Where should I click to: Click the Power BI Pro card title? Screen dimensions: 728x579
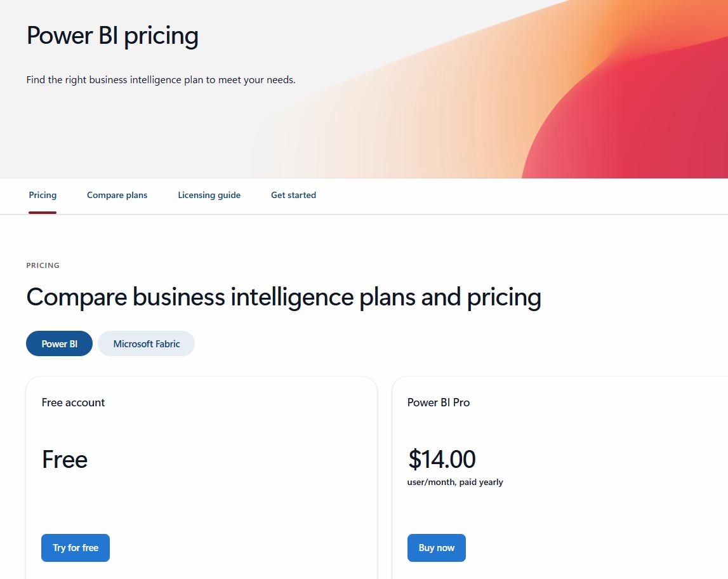click(438, 402)
